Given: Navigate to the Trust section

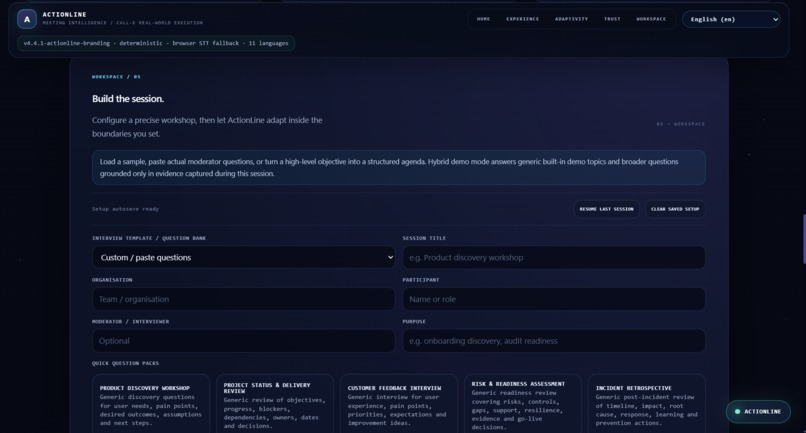Looking at the screenshot, I should point(612,19).
